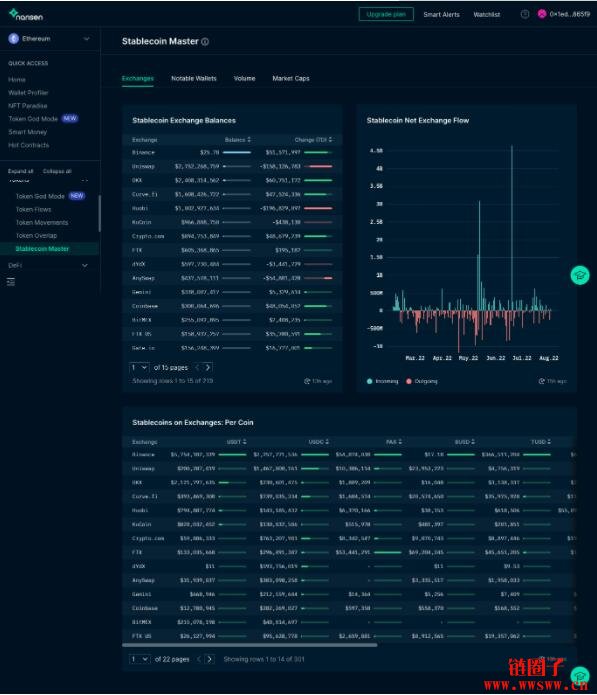Click the Coinbase row in Exchange Balances
Screen dimensions: 597x695
(x=232, y=306)
